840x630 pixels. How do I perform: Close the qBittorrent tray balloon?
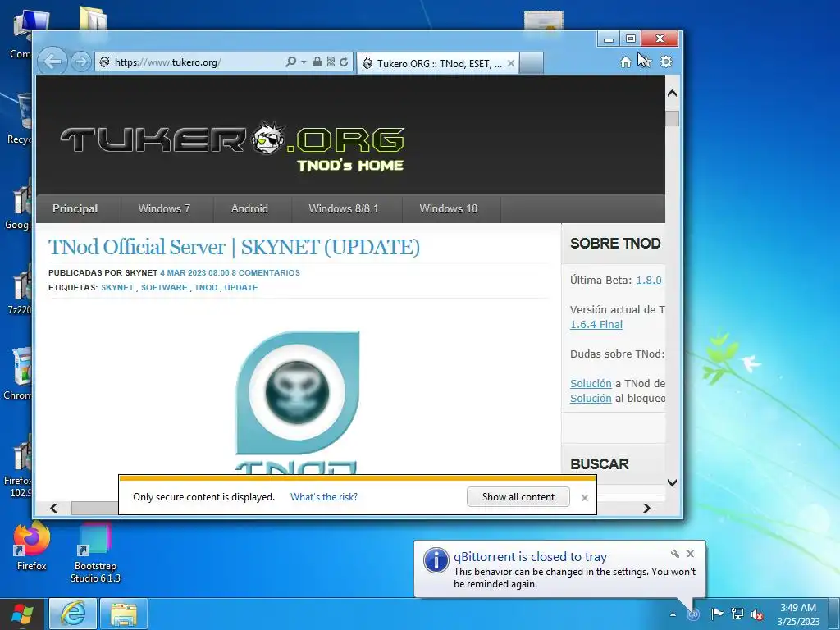click(x=691, y=554)
